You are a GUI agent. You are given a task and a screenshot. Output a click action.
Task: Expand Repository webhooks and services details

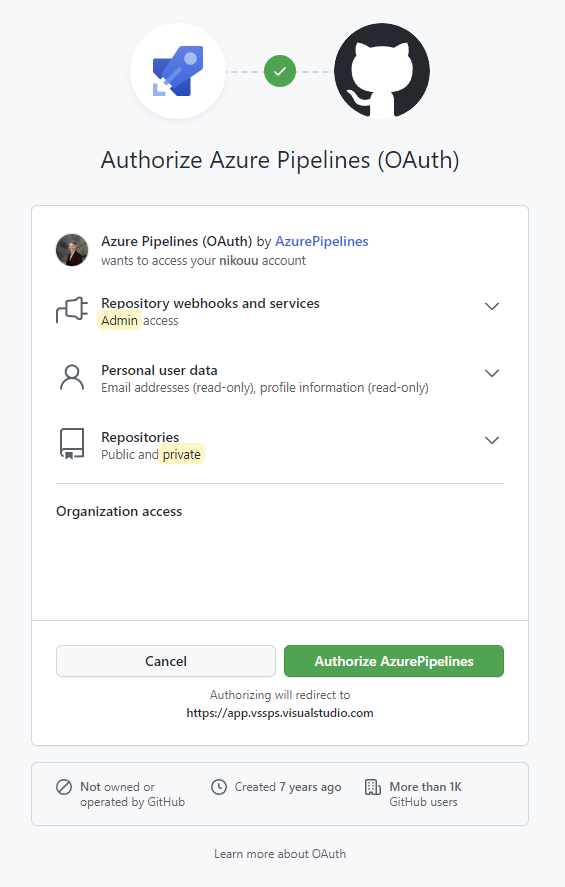point(492,306)
